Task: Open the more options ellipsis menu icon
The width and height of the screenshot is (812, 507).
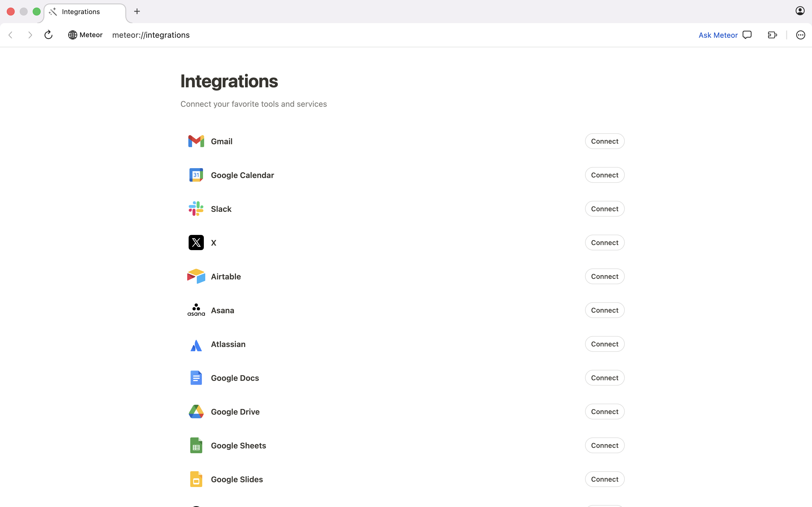Action: pos(801,35)
